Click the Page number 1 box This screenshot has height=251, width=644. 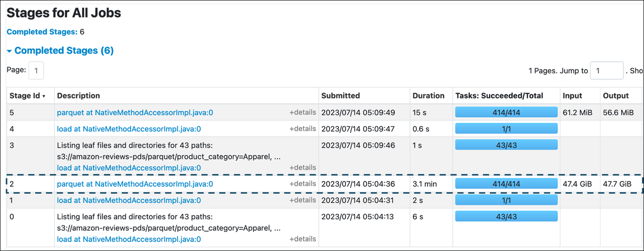click(36, 71)
